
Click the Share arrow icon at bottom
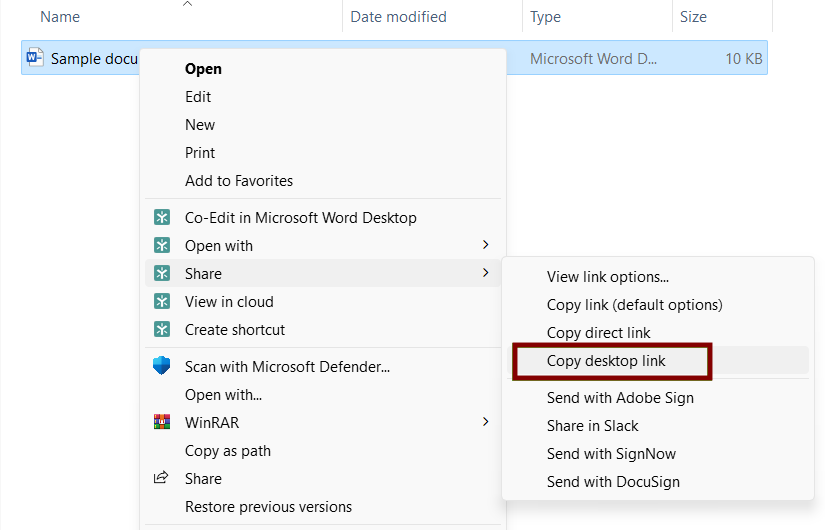[x=161, y=479]
